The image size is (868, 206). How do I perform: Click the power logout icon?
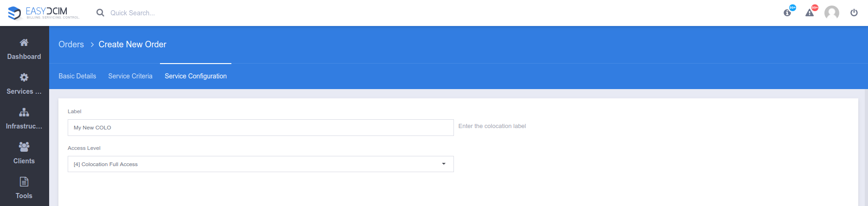coord(854,13)
